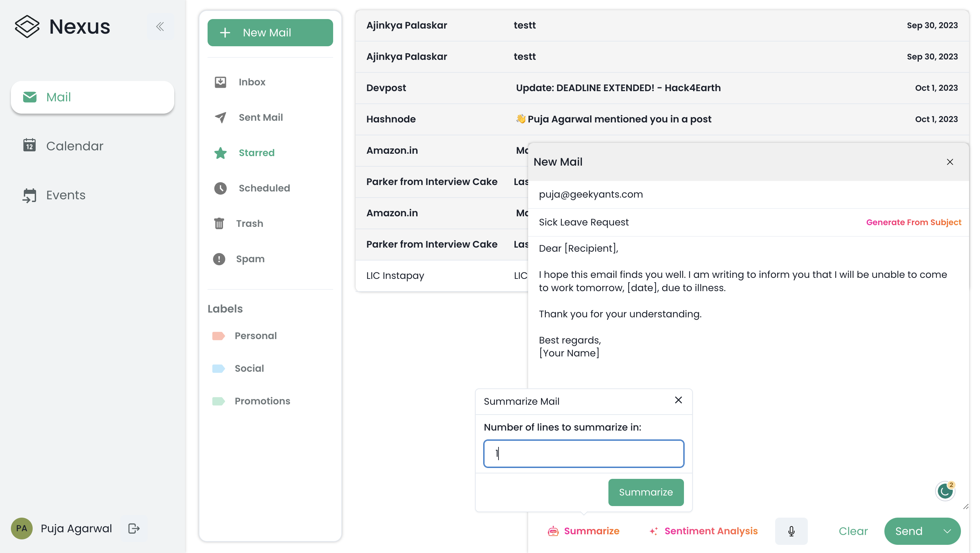Show Starred messages

click(256, 153)
